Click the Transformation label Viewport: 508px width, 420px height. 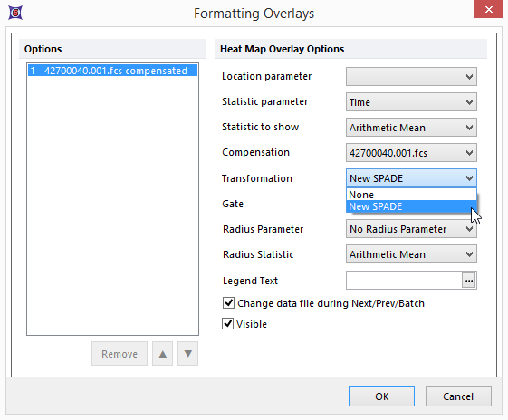[257, 178]
